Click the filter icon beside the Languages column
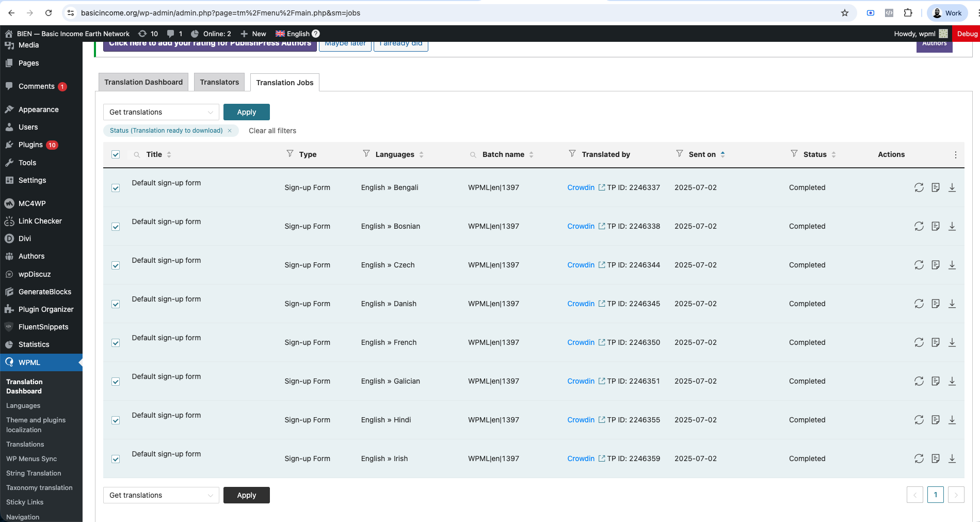Image resolution: width=980 pixels, height=522 pixels. (366, 154)
